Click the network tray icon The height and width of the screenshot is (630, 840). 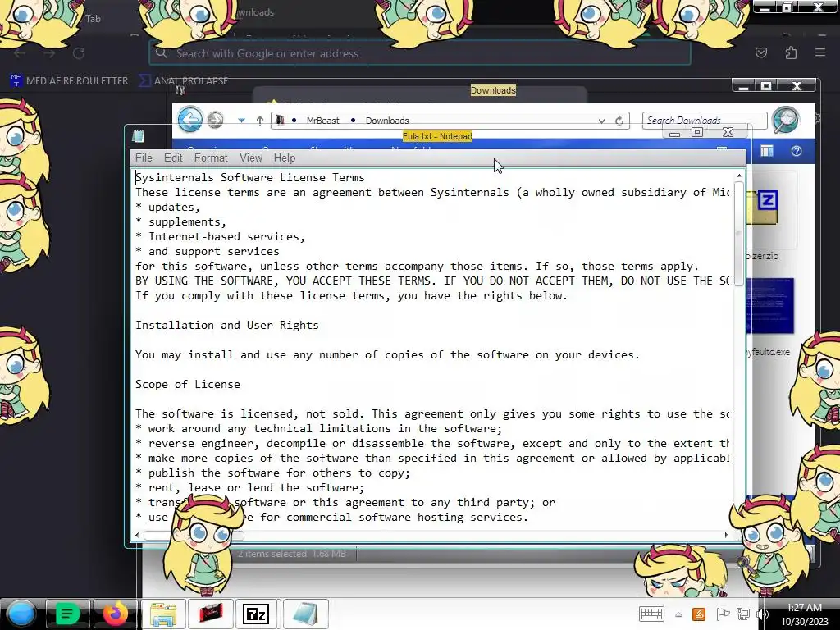(742, 614)
